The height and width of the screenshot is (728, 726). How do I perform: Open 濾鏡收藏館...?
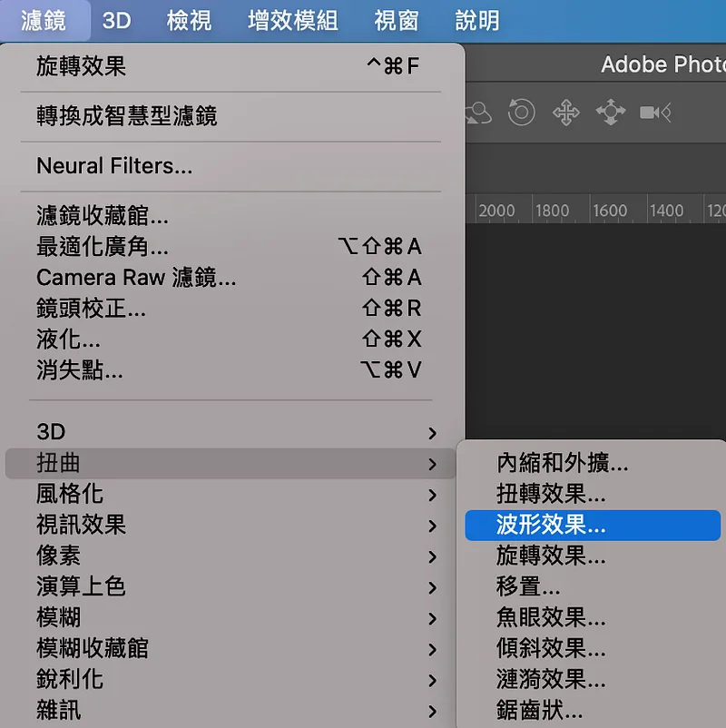pos(231,215)
